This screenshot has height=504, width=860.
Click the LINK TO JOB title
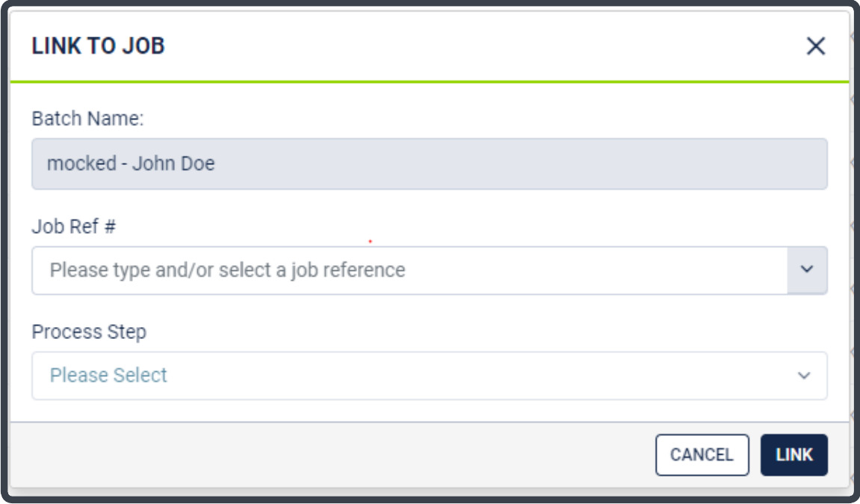[x=98, y=46]
